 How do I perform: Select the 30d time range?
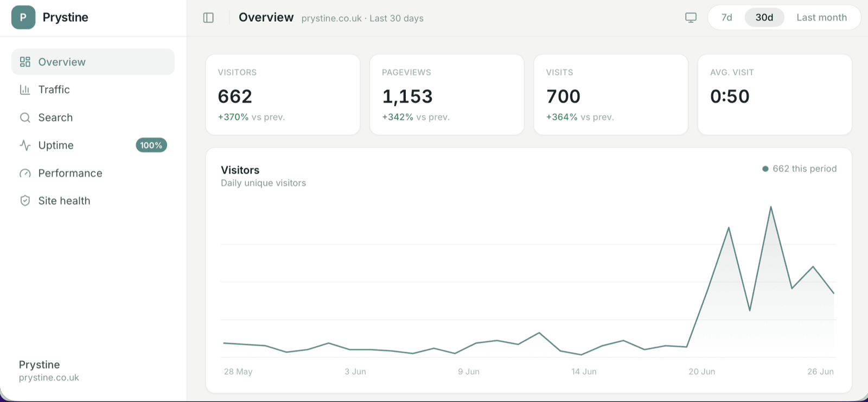(x=764, y=17)
